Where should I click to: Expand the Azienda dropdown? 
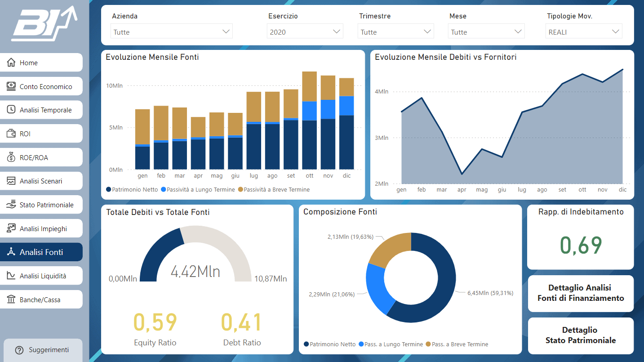pos(172,31)
